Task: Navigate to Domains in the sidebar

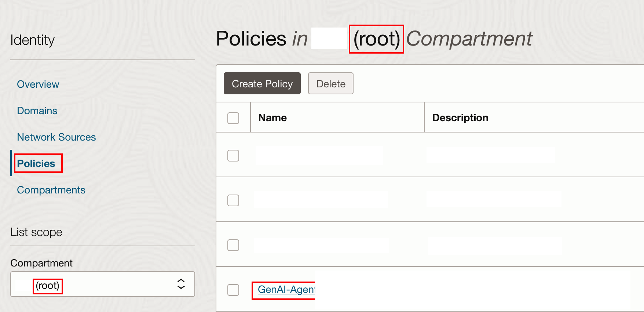Action: click(x=37, y=110)
